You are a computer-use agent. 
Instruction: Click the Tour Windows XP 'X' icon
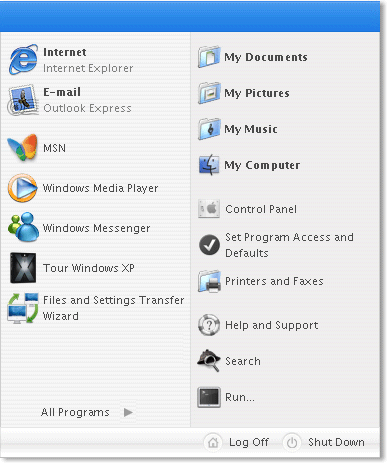(23, 268)
